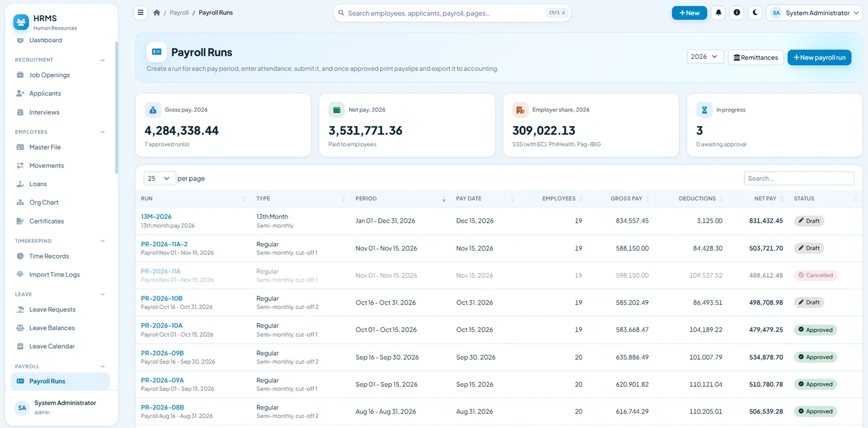Click Approved badge on PR-2026-10A row
The image size is (868, 428).
815,330
